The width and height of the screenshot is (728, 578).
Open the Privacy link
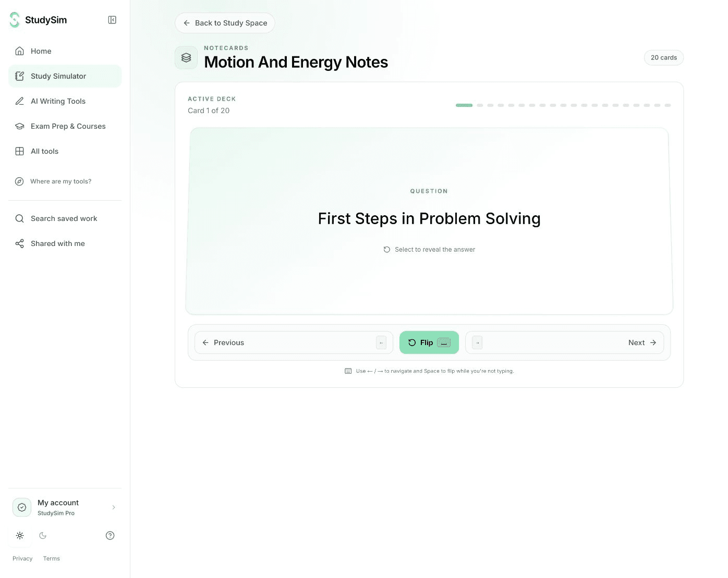pyautogui.click(x=22, y=558)
